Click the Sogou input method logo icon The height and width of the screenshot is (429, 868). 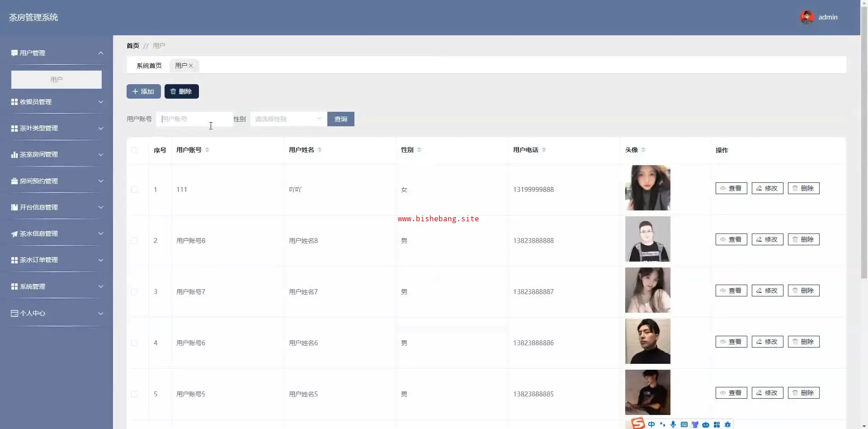638,424
